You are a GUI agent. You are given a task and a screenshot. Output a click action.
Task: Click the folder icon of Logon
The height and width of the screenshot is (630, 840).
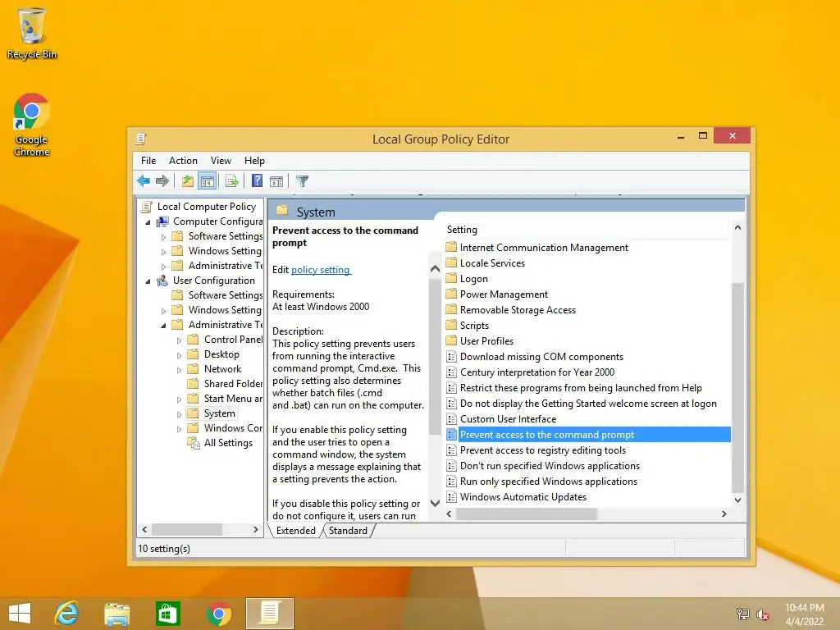[x=452, y=279]
